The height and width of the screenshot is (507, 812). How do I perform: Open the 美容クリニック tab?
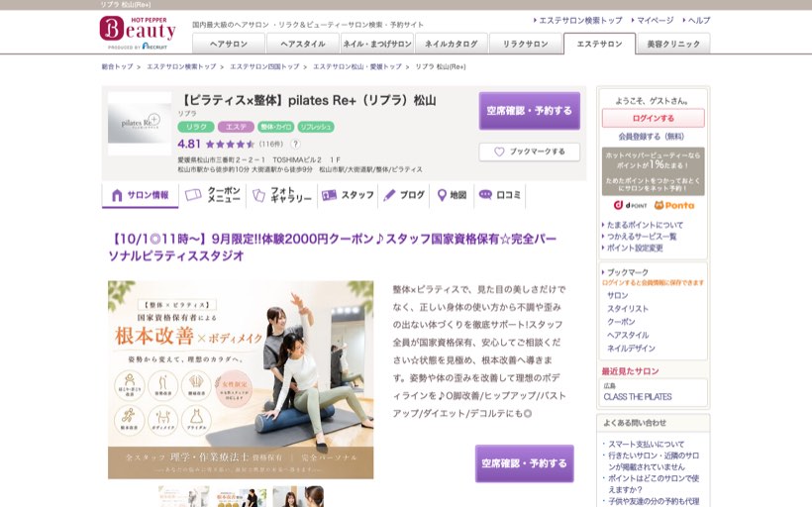[673, 44]
